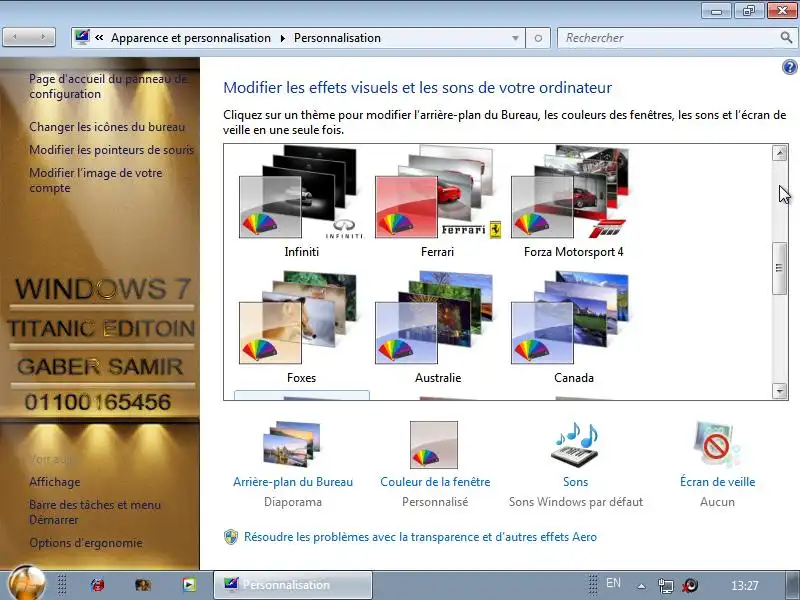Image resolution: width=800 pixels, height=600 pixels.
Task: Pick the Canada theme
Action: [x=570, y=318]
